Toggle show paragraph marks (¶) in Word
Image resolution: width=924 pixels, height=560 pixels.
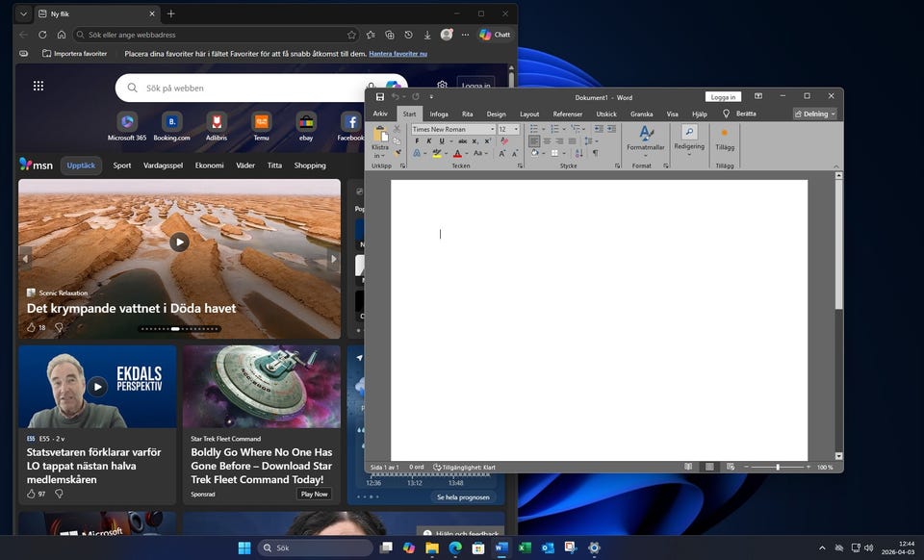595,153
